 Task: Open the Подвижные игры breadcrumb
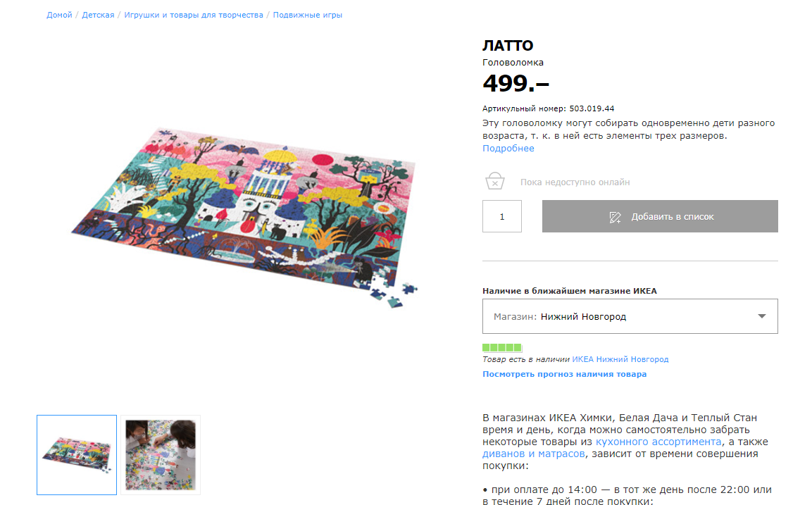click(x=308, y=15)
